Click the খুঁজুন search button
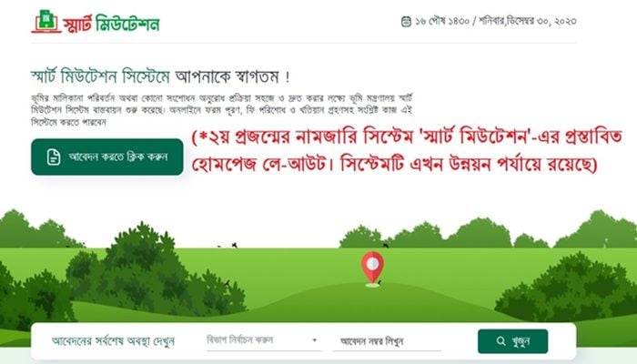 (512, 341)
